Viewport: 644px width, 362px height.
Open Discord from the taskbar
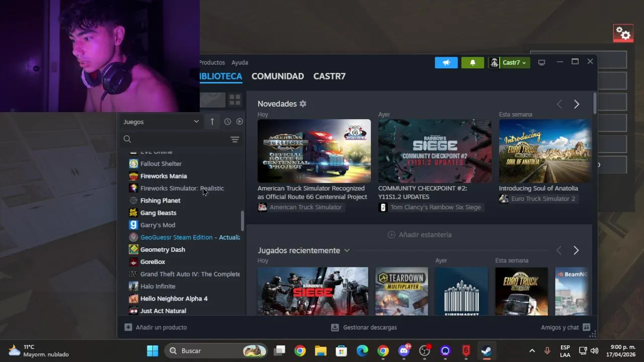[404, 350]
